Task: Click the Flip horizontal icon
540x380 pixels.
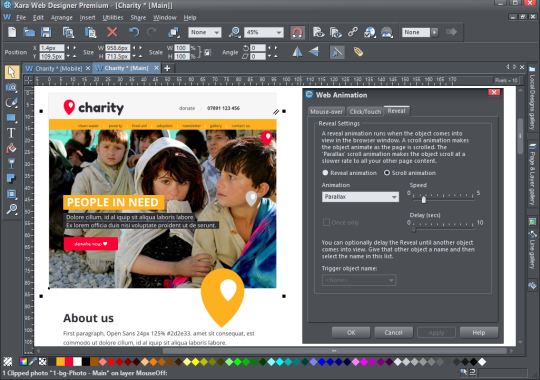Action: [x=297, y=52]
